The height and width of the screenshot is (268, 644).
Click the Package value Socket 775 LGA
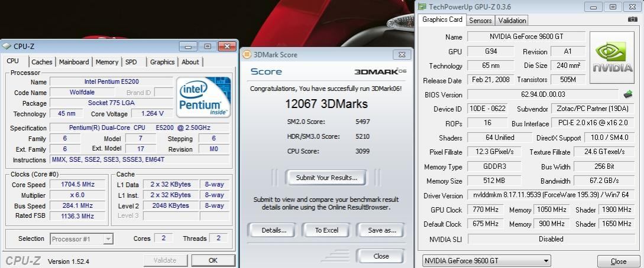click(x=111, y=103)
